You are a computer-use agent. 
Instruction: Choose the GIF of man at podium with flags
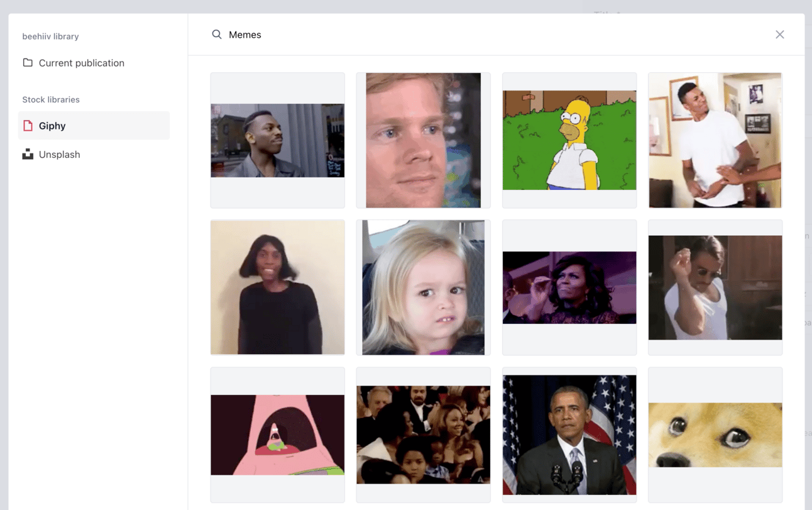pyautogui.click(x=569, y=435)
